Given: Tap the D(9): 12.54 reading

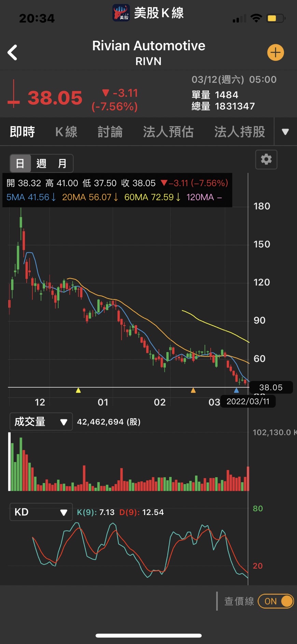Looking at the screenshot, I should pos(142,512).
